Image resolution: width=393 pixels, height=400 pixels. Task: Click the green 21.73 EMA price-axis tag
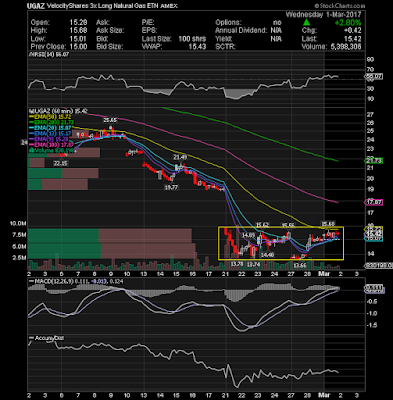click(374, 161)
